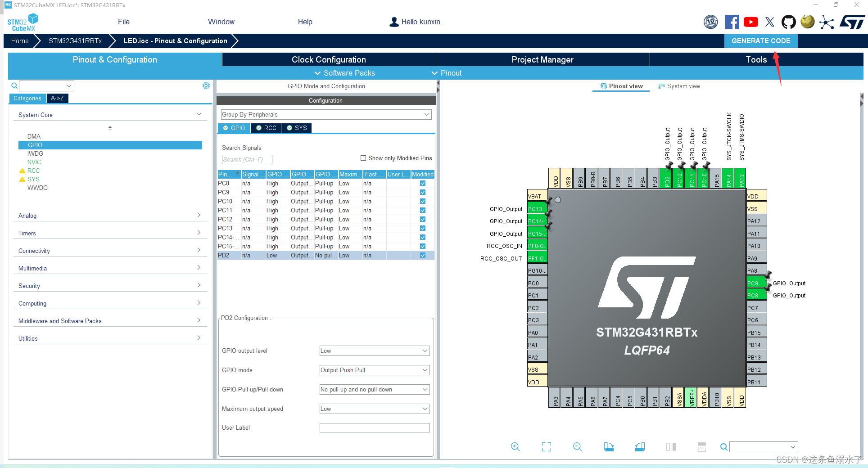This screenshot has height=468, width=868.
Task: Toggle Modified checkbox for PC10 row
Action: [423, 201]
